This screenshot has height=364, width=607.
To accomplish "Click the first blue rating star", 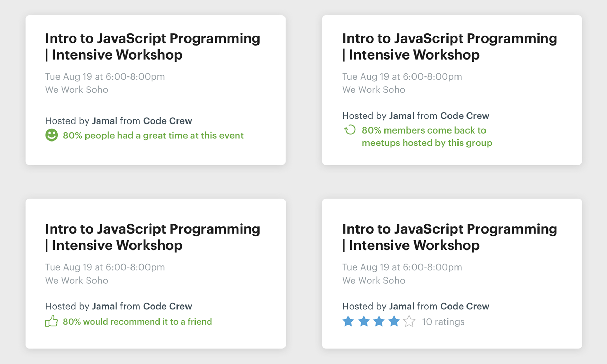I will (x=348, y=321).
